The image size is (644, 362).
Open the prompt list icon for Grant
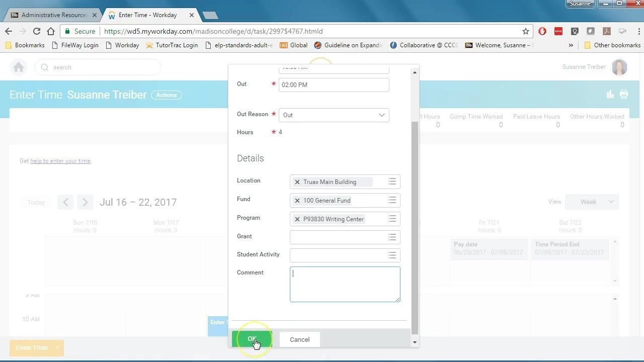(392, 237)
